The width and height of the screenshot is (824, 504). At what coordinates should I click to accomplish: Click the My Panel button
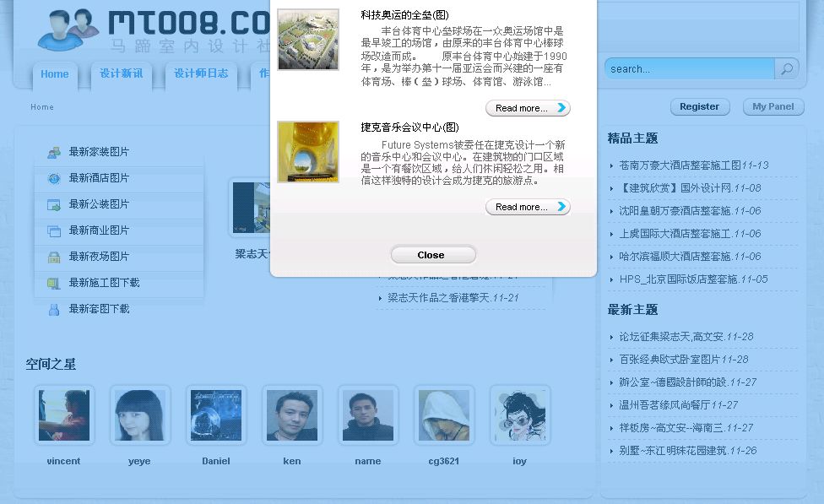(x=773, y=106)
